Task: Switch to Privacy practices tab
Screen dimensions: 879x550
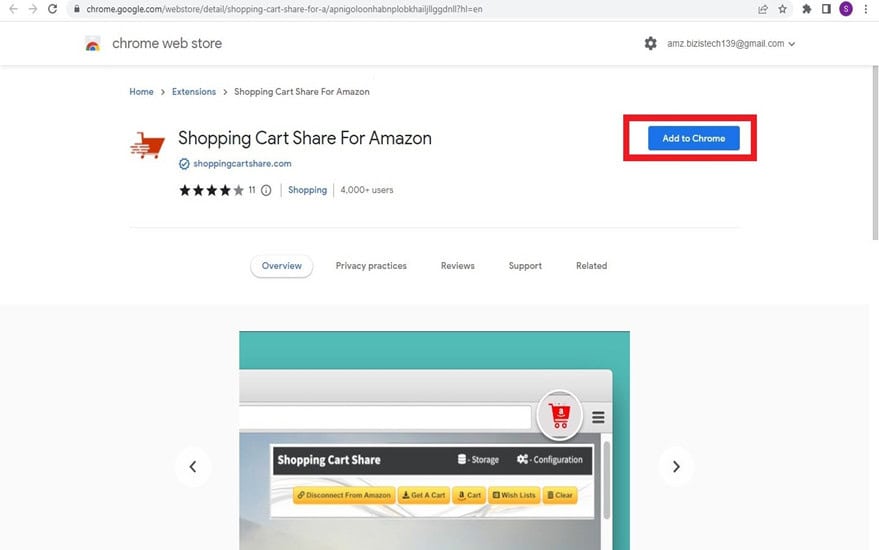Action: (x=371, y=266)
